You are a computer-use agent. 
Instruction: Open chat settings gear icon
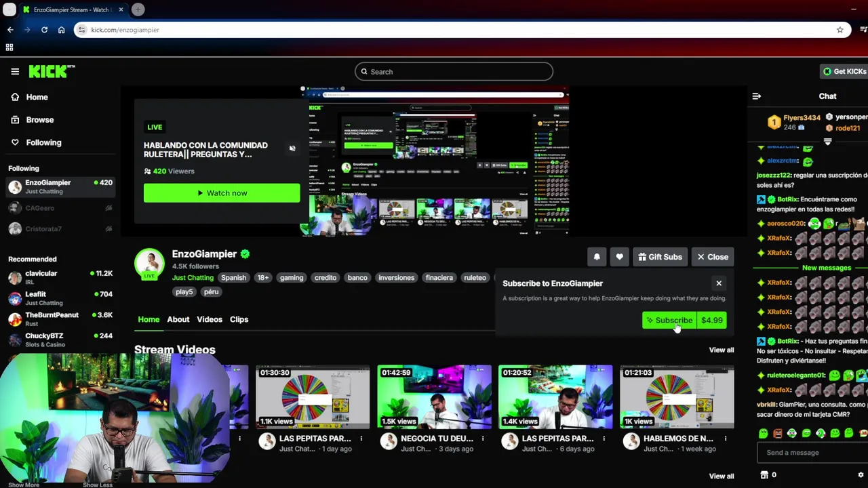point(861,475)
